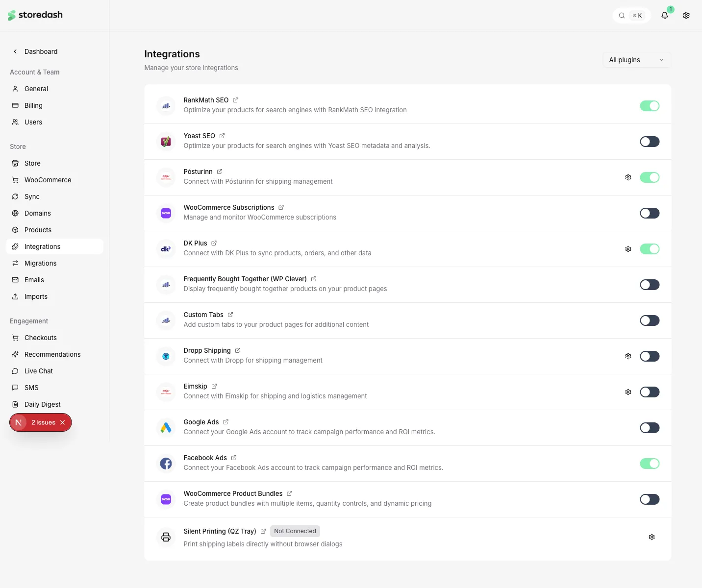
Task: Go back to Dashboard
Action: tap(55, 51)
